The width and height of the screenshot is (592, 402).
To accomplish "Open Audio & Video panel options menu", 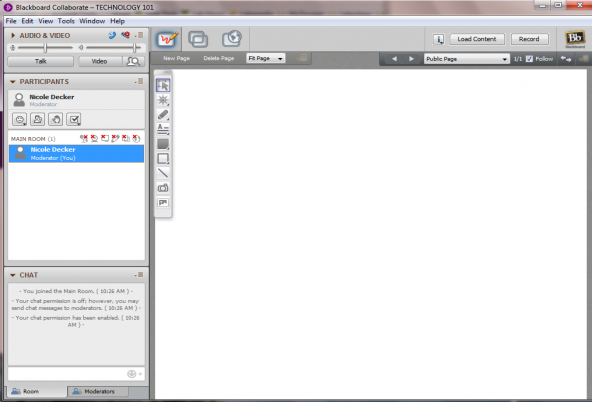I will (139, 35).
